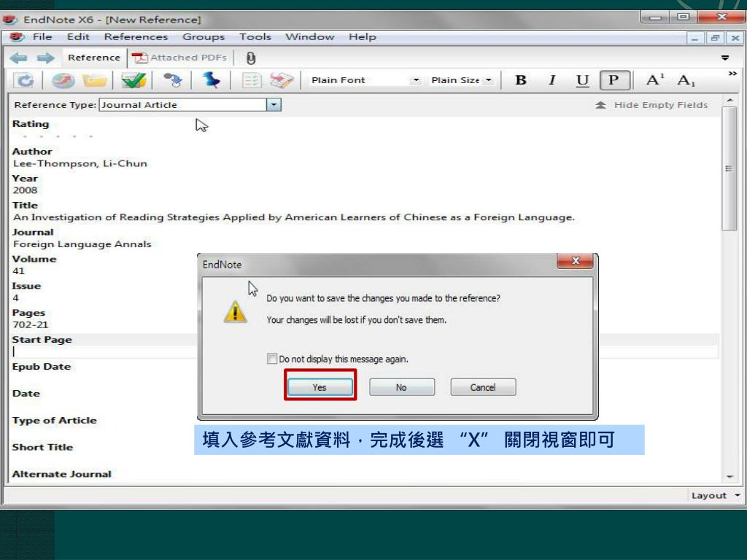747x560 pixels.
Task: Apply Underline formatting
Action: 582,80
